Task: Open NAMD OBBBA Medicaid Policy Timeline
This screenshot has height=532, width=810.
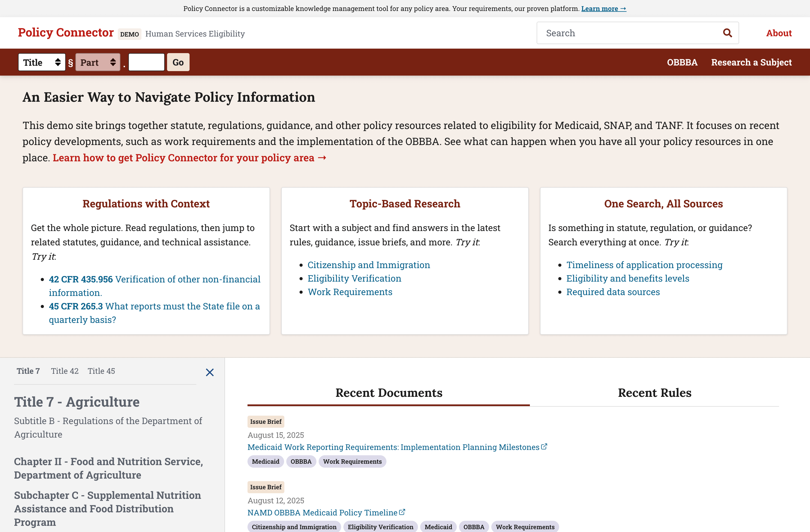Action: [x=322, y=512]
